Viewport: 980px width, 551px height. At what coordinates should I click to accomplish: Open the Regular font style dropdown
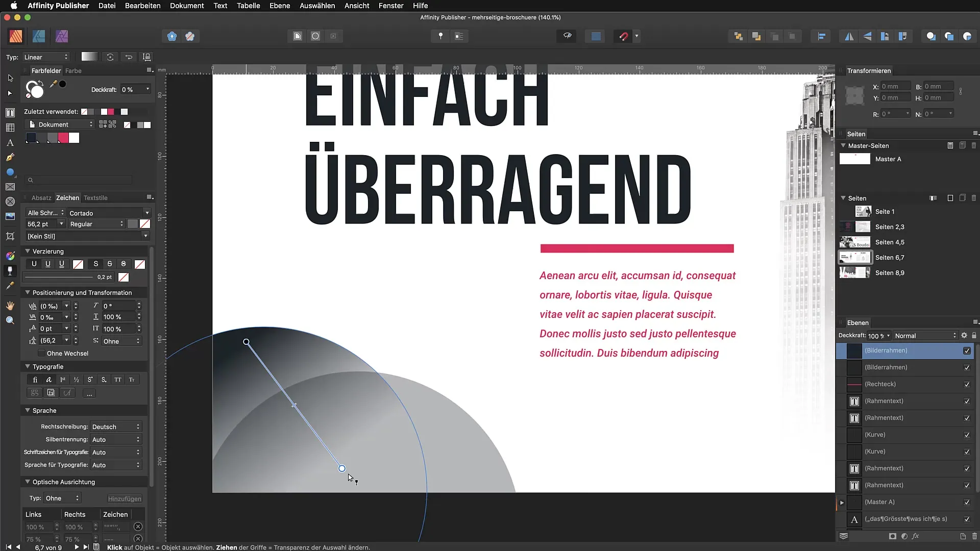click(96, 224)
